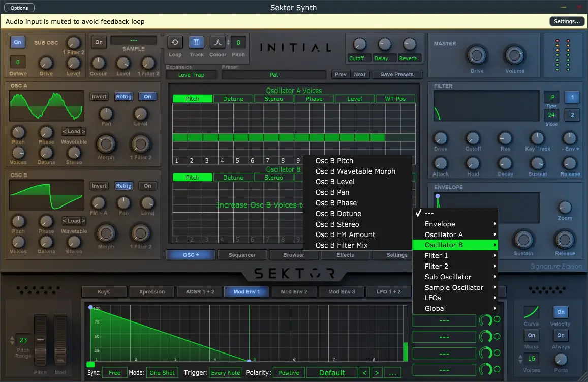This screenshot has height=382, width=588.
Task: Click the Osc A Morph knob
Action: (x=106, y=144)
